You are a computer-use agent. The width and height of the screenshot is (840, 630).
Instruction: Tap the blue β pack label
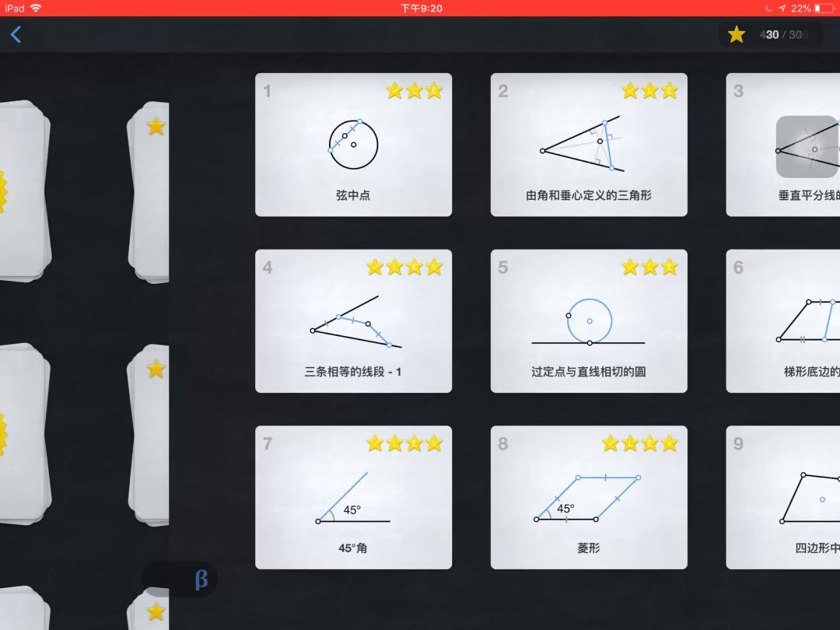pos(201,579)
